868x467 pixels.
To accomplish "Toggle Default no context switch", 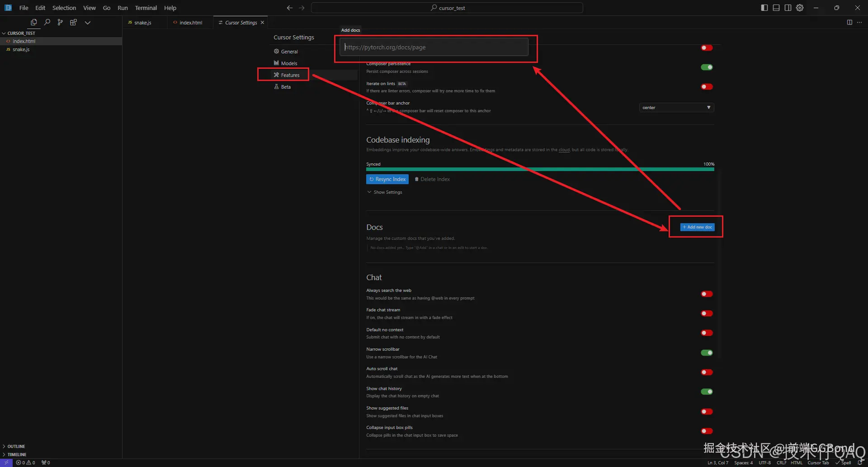I will pyautogui.click(x=707, y=333).
